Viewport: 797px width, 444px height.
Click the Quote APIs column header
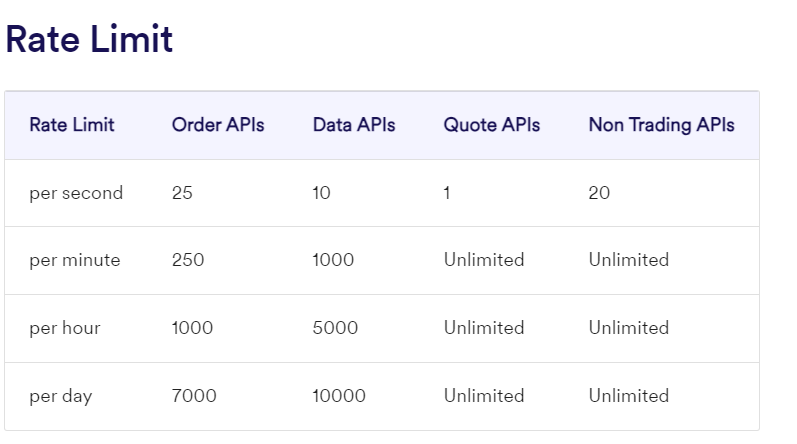click(492, 125)
